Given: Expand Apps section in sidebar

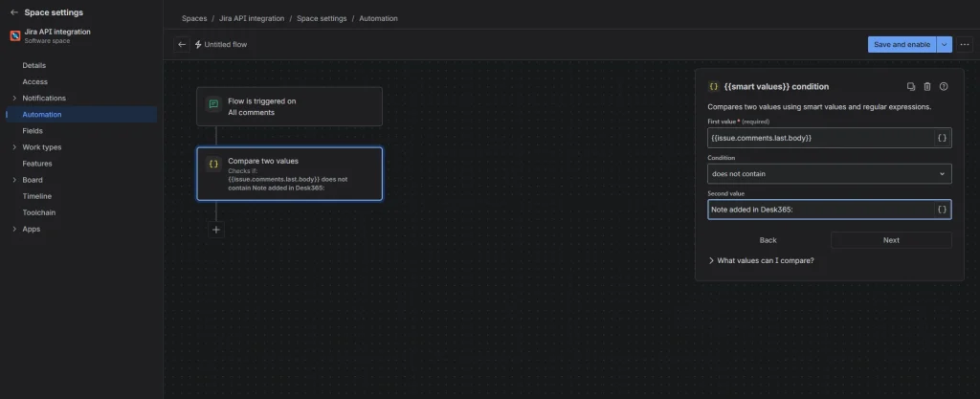Looking at the screenshot, I should point(14,229).
